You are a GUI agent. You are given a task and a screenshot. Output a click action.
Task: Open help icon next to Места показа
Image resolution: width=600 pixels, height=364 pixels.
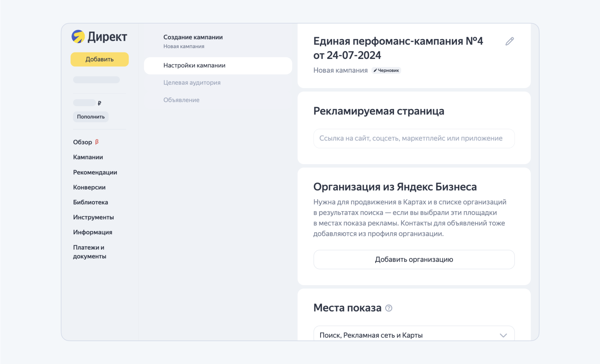[389, 308]
